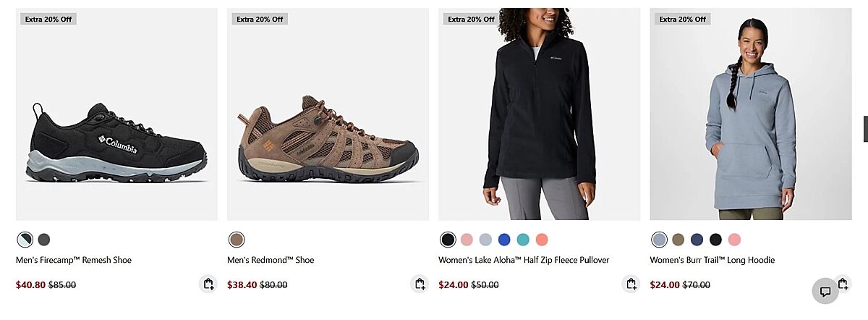Open Women's Burr Trail™ Long Hoodie link

[x=712, y=260]
